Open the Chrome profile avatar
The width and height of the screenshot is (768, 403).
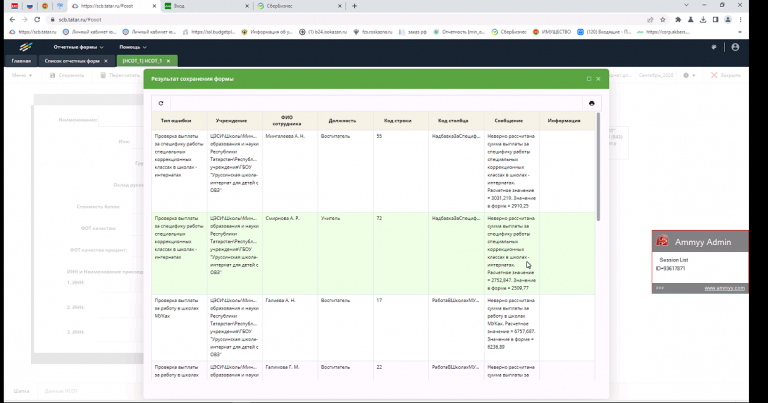728,20
